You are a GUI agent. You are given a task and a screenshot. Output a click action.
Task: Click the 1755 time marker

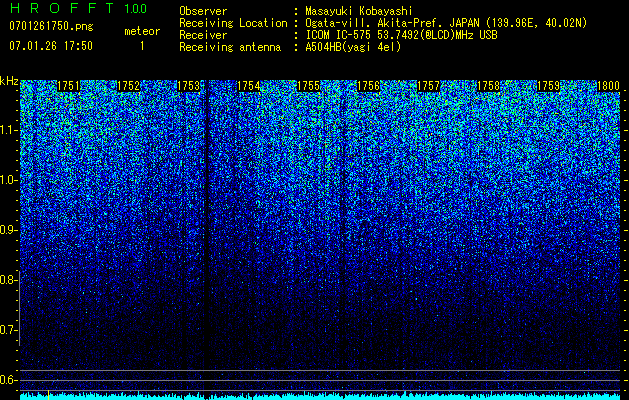point(308,86)
